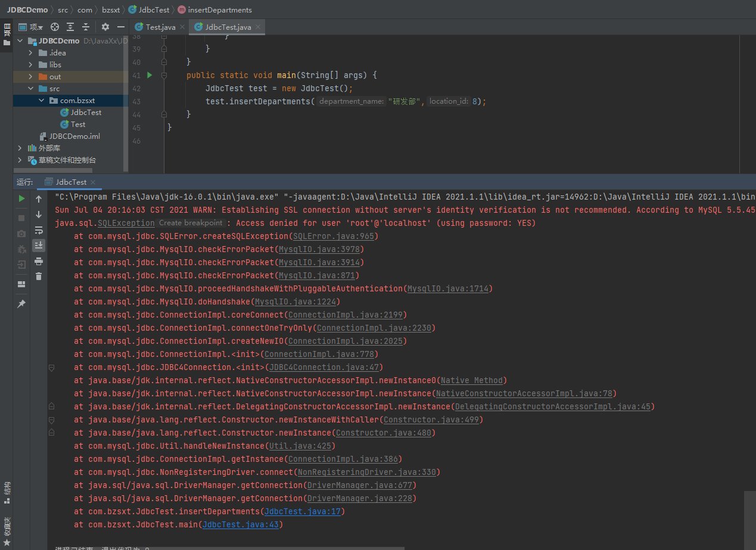
Task: Toggle scroll-to-end in the console
Action: click(x=39, y=245)
